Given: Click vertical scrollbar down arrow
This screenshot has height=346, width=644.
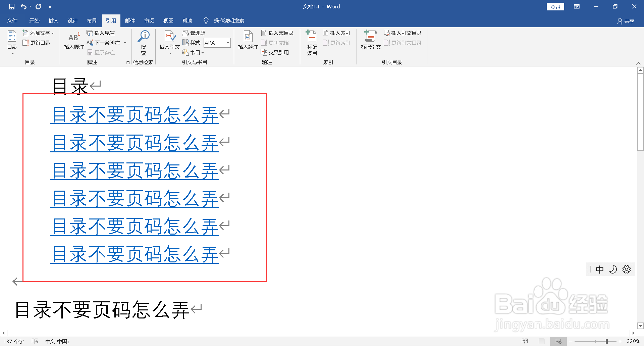Looking at the screenshot, I should coord(640,326).
